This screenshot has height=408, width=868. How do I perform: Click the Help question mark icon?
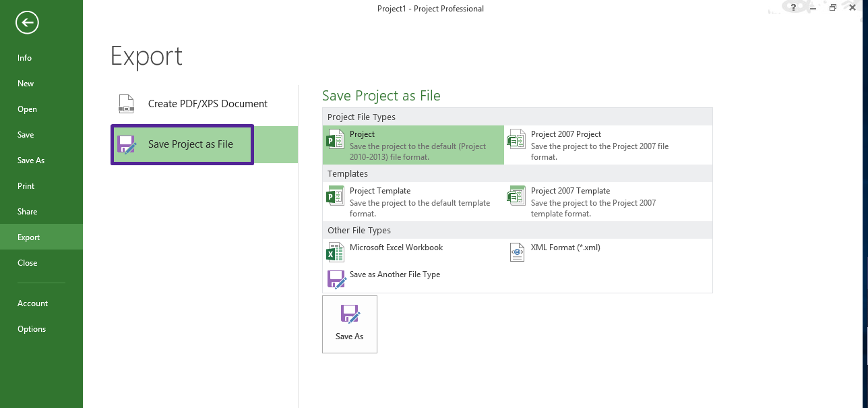point(793,7)
